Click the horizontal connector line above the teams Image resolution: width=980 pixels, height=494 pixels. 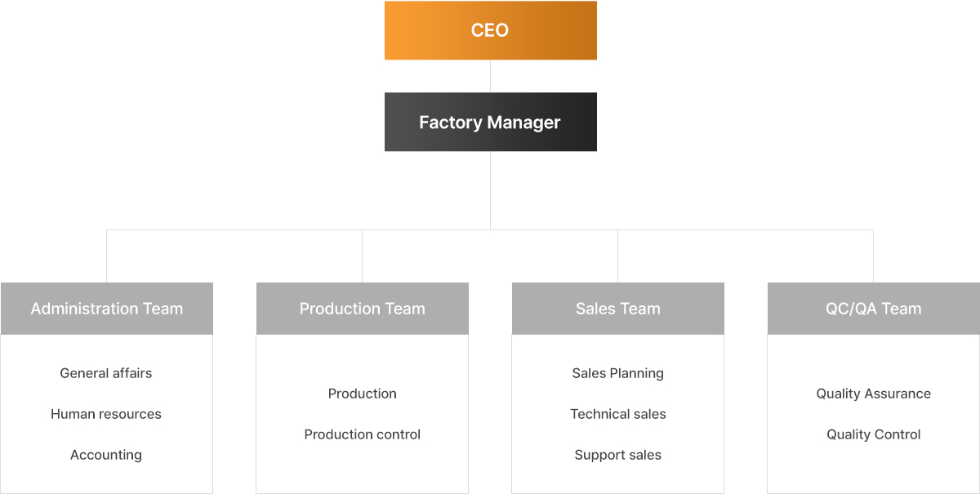point(245,230)
